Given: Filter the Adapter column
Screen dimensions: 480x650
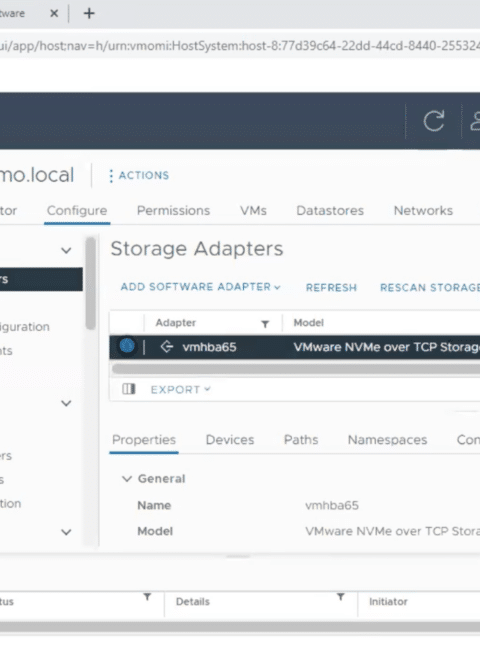Looking at the screenshot, I should tap(265, 324).
